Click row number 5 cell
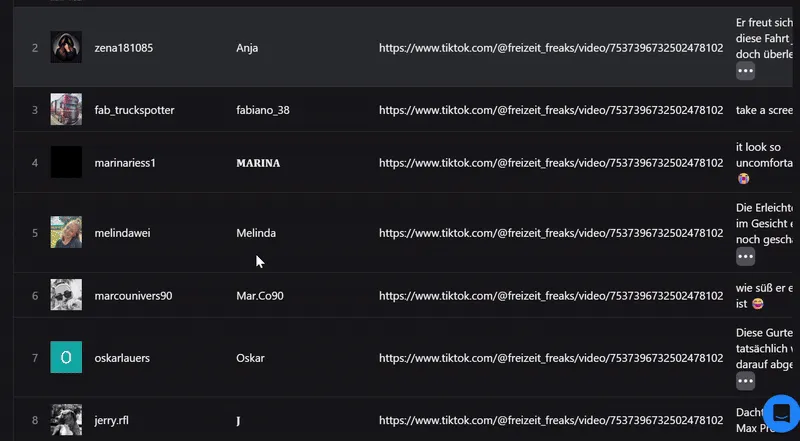The width and height of the screenshot is (800, 441). [34, 233]
